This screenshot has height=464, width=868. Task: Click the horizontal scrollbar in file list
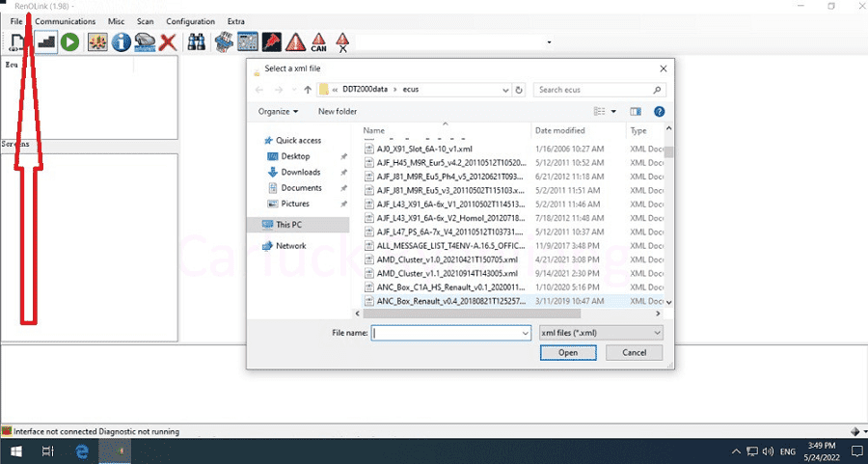[x=472, y=314]
